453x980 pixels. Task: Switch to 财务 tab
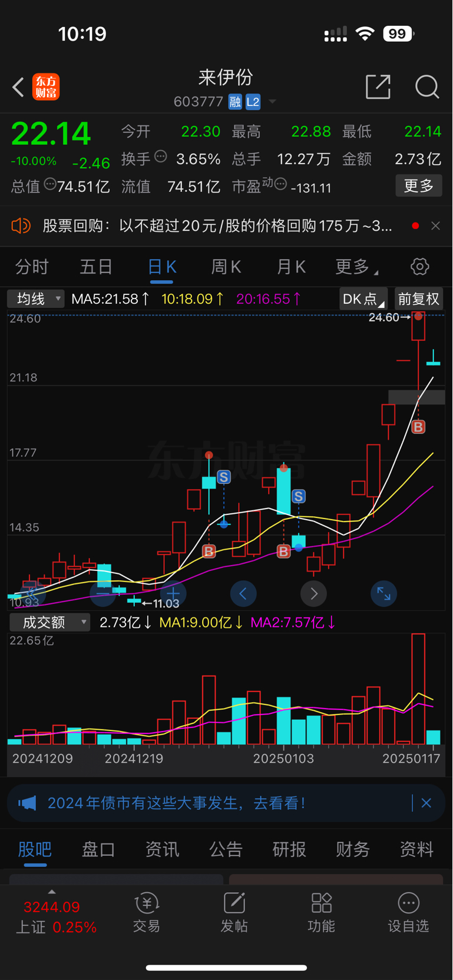coord(353,849)
